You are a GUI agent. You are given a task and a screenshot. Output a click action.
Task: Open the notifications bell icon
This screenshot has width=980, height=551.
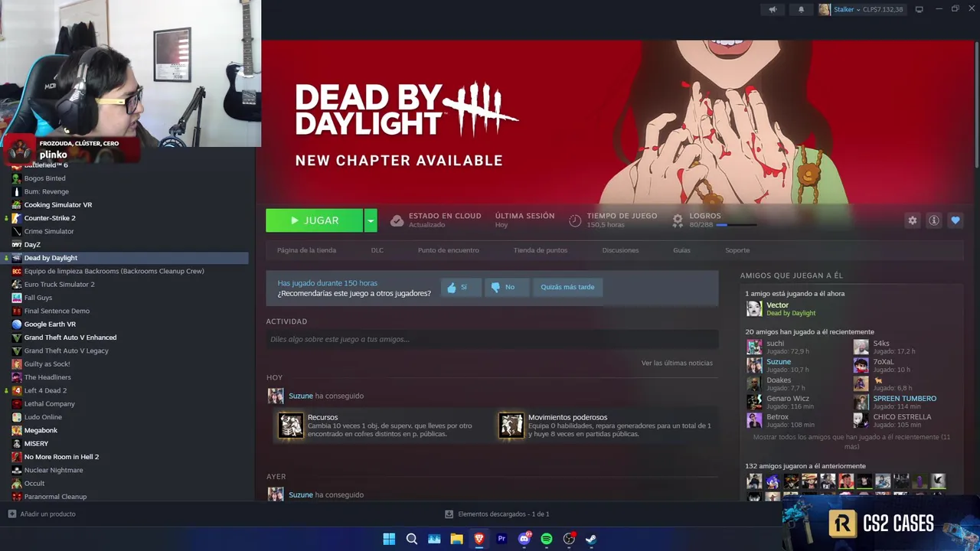tap(802, 9)
